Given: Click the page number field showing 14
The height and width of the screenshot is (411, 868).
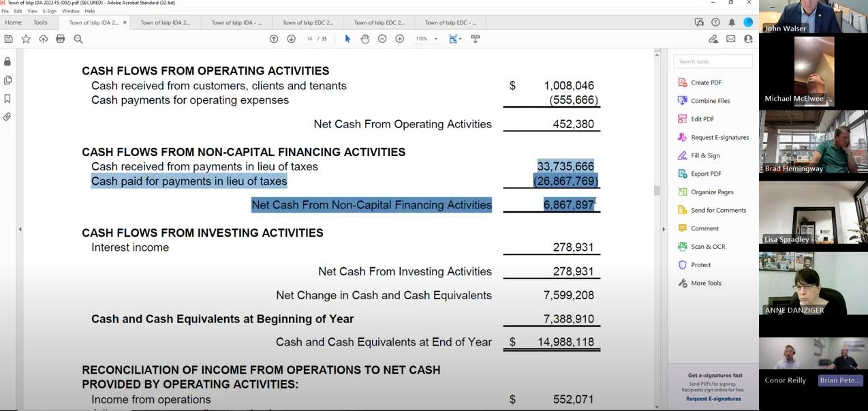Looking at the screenshot, I should point(310,39).
